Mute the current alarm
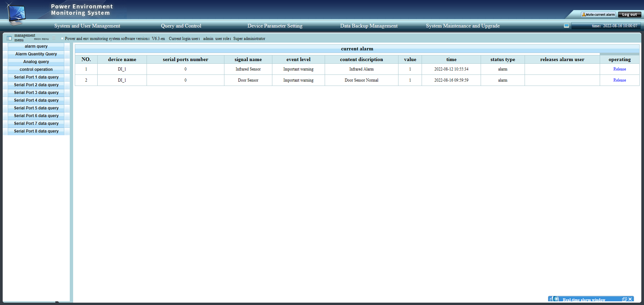 click(598, 14)
